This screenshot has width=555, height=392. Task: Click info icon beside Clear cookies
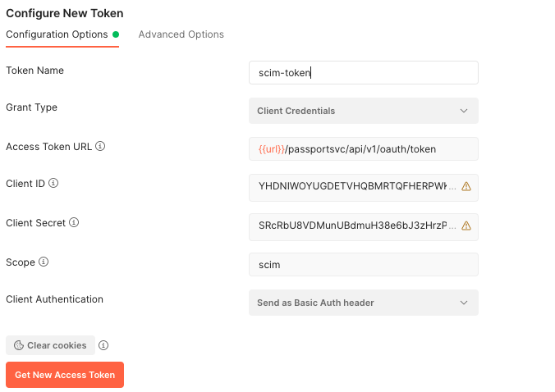point(103,345)
